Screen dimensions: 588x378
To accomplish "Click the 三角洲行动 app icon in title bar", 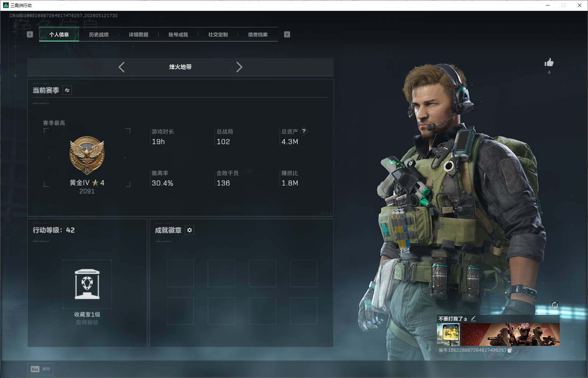I will pos(6,5).
